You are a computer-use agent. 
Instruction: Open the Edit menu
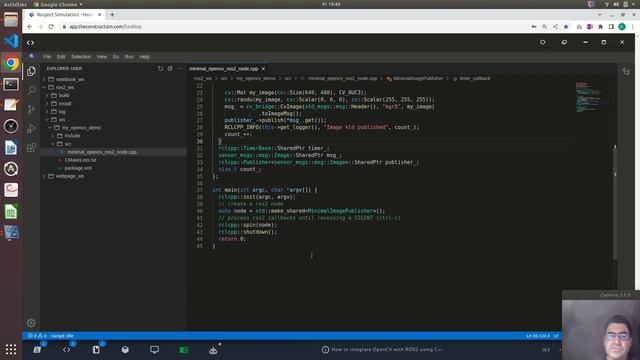pos(61,57)
